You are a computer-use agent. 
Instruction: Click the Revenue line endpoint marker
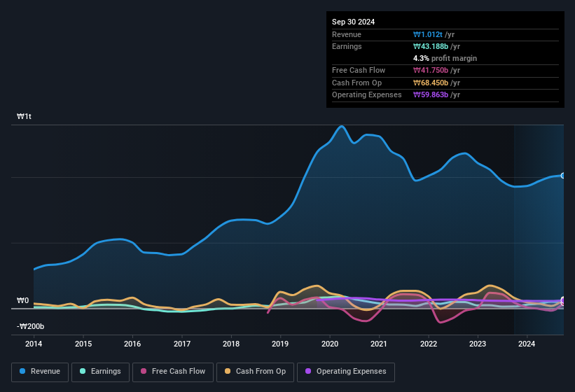pos(563,176)
